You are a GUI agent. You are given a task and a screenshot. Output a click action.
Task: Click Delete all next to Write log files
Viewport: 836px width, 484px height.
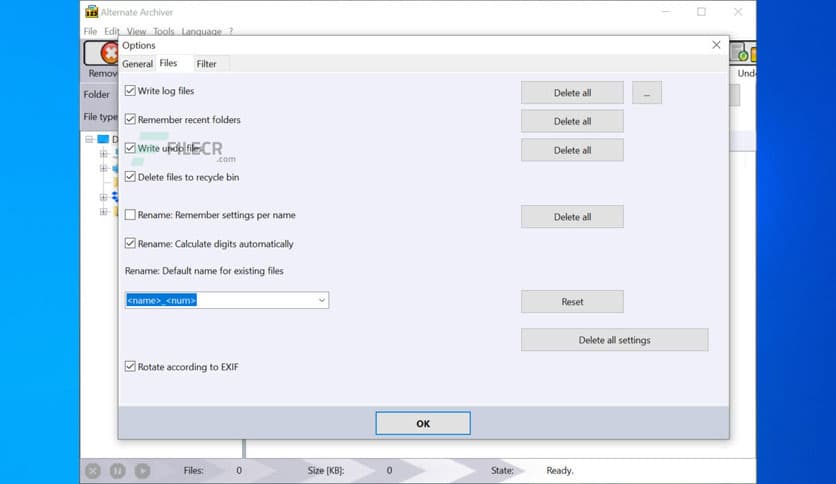click(572, 93)
